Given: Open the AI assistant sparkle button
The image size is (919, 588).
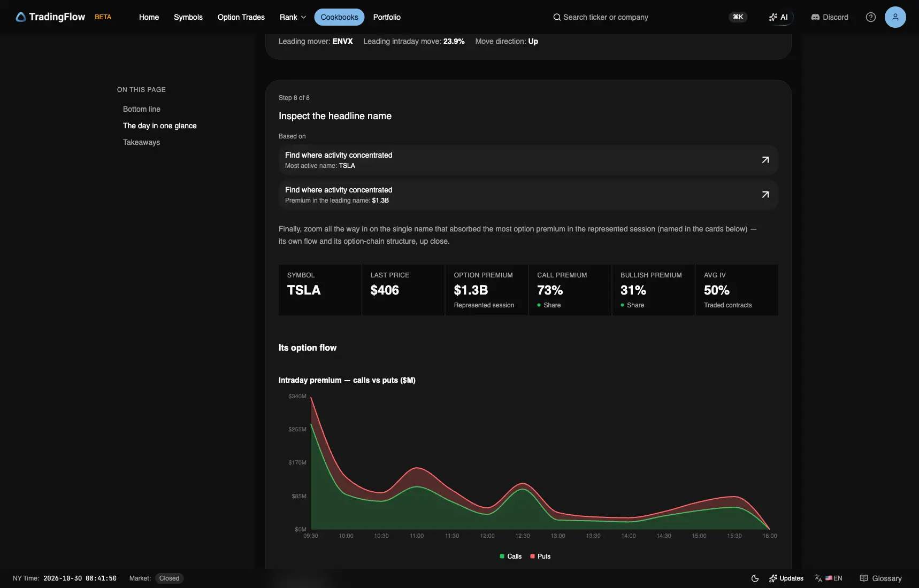Looking at the screenshot, I should point(779,17).
